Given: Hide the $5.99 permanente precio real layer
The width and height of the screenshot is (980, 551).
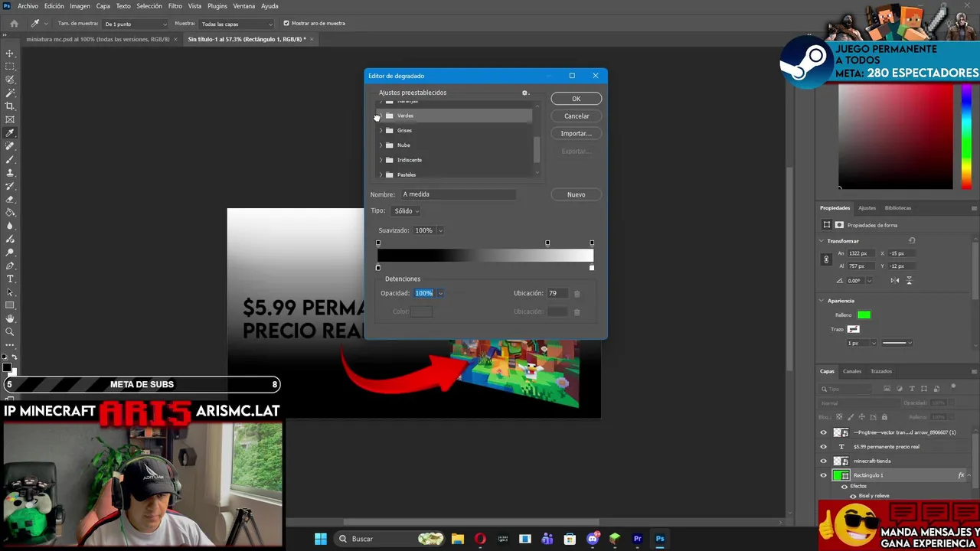Looking at the screenshot, I should (824, 447).
